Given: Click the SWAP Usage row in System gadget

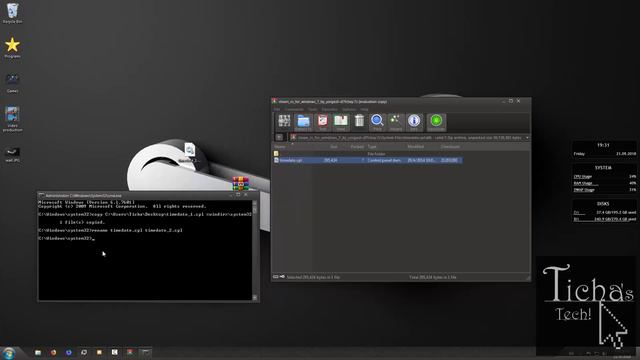Looking at the screenshot, I should tap(604, 190).
